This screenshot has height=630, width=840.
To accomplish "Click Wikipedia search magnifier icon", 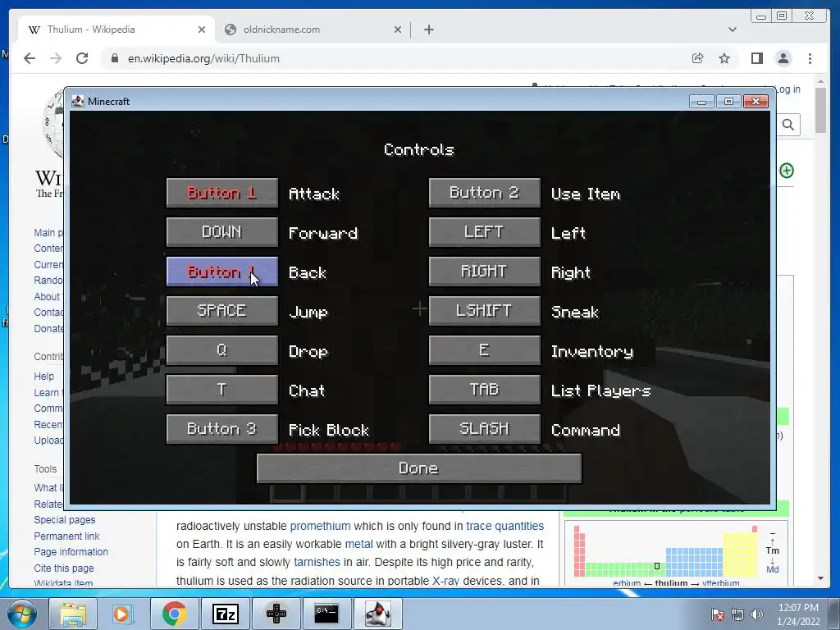I will 788,125.
